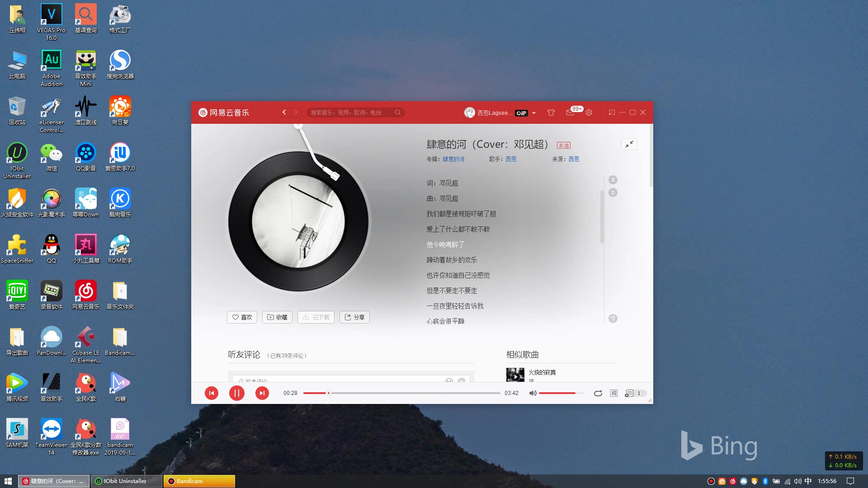Image resolution: width=868 pixels, height=488 pixels.
Task: Open the Adobe Audition desktop icon
Action: [x=51, y=68]
